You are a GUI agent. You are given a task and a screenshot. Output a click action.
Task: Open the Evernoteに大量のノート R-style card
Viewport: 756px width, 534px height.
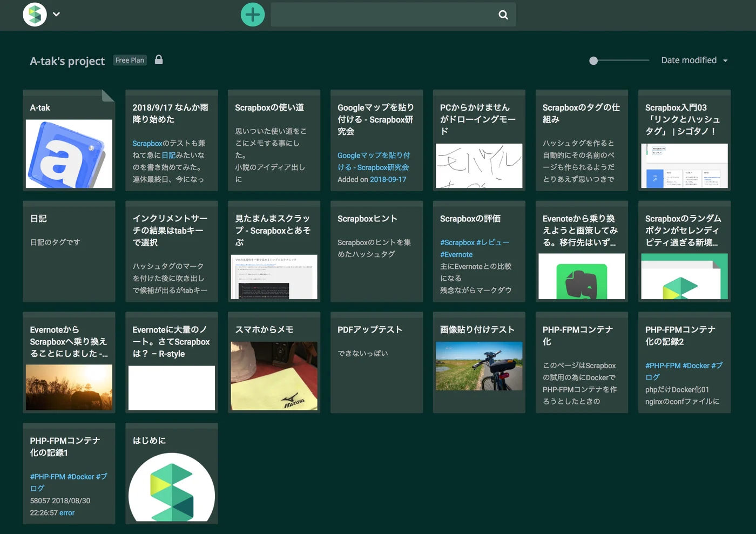point(172,362)
